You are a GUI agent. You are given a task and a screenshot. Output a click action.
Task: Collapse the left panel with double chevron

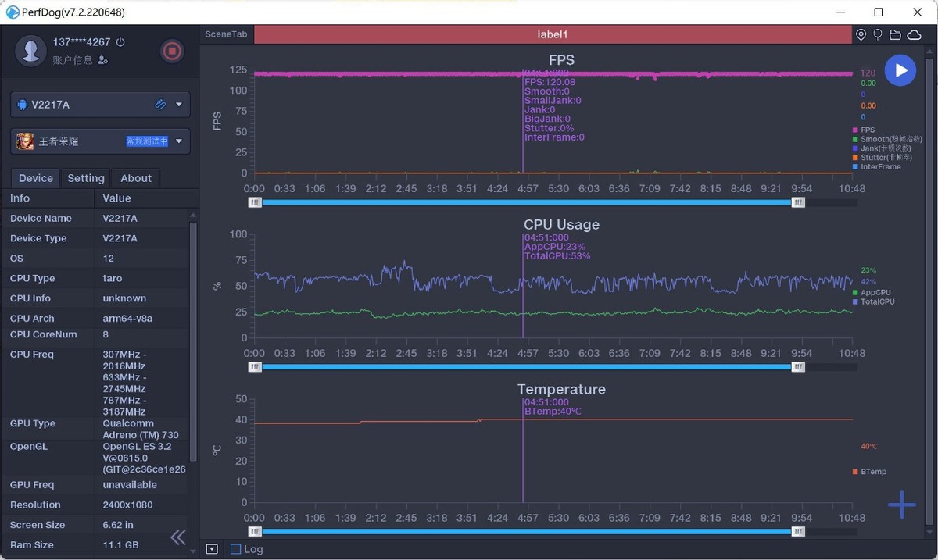[x=178, y=537]
